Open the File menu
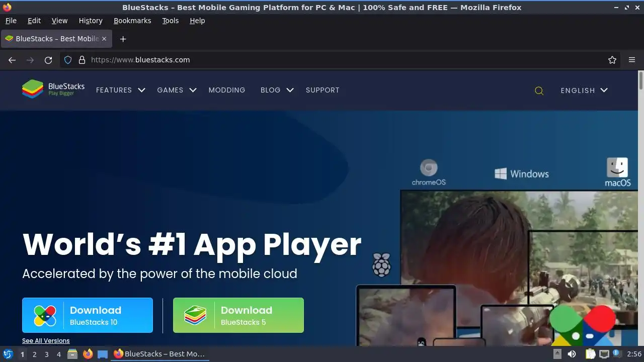The image size is (644, 362). (11, 21)
